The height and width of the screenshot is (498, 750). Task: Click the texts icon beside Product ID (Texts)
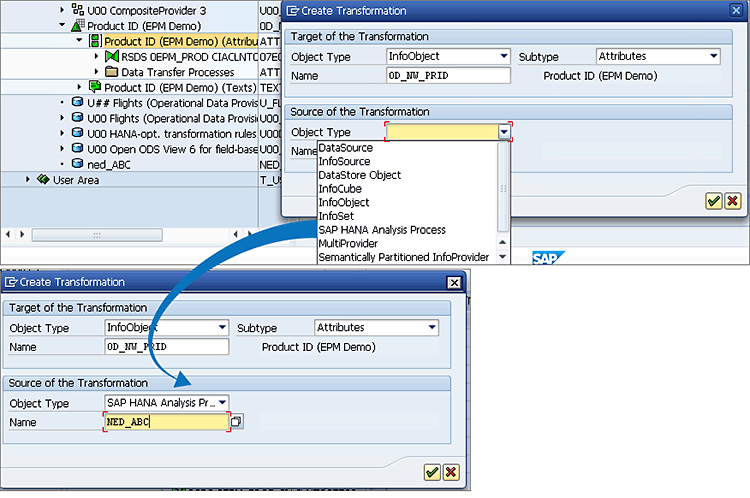[95, 87]
